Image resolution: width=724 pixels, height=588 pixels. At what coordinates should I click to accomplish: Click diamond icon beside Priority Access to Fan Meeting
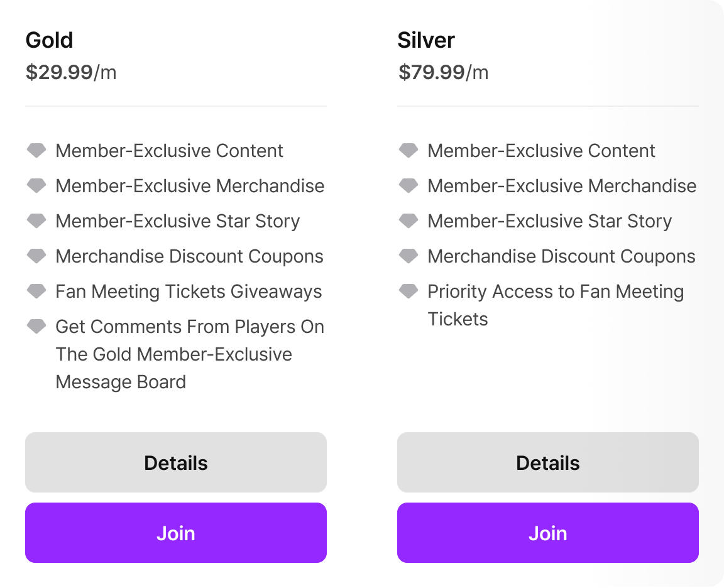tap(408, 291)
